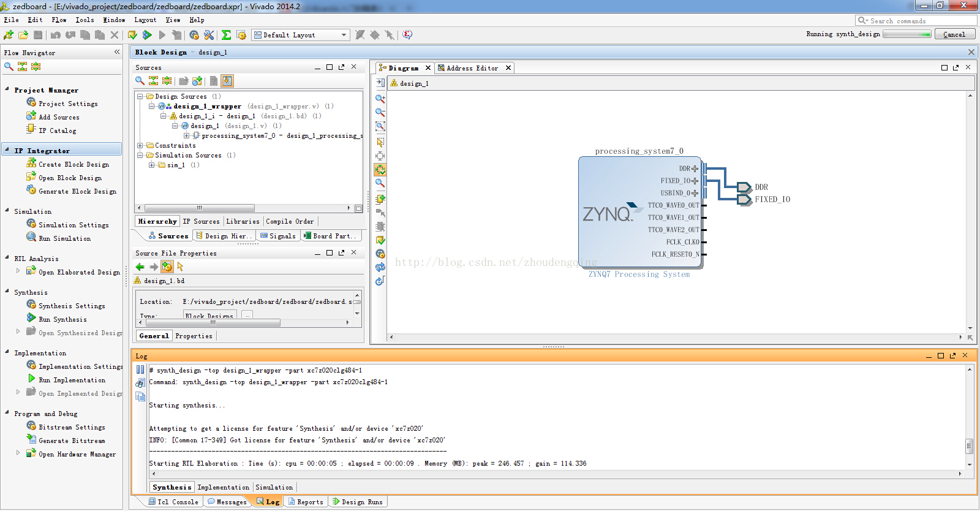The width and height of the screenshot is (980, 511).
Task: Click the Expand All icon in Flow Navigator toolbar
Action: pyautogui.click(x=36, y=66)
